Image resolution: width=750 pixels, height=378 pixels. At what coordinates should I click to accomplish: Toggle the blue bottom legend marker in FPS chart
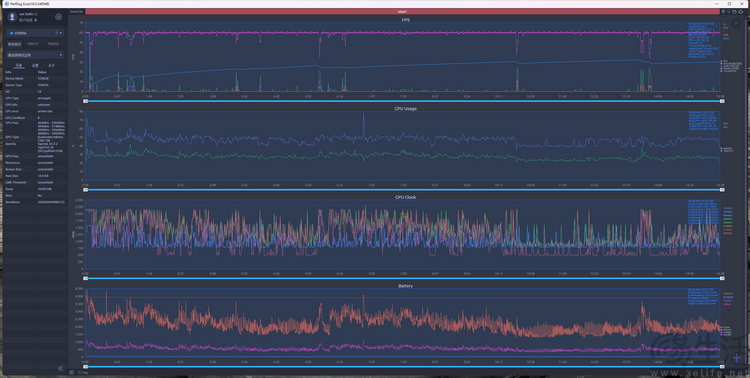pos(721,71)
